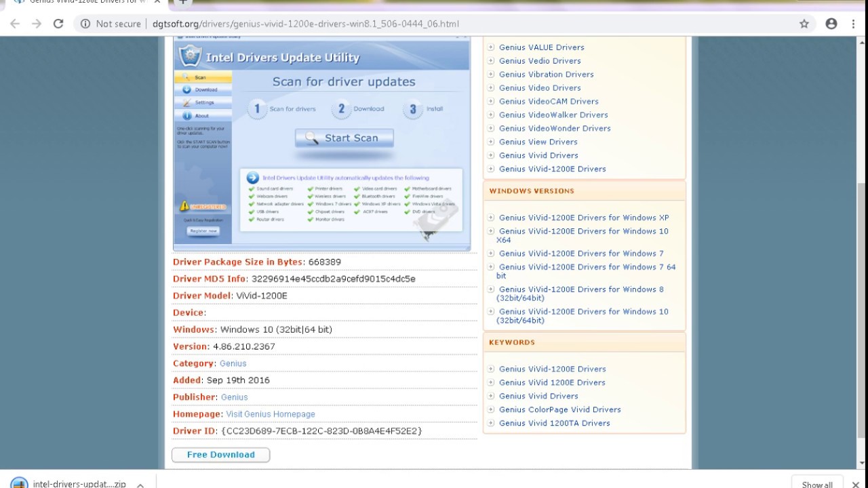868x488 pixels.
Task: Open the Not secure site info
Action: click(111, 24)
